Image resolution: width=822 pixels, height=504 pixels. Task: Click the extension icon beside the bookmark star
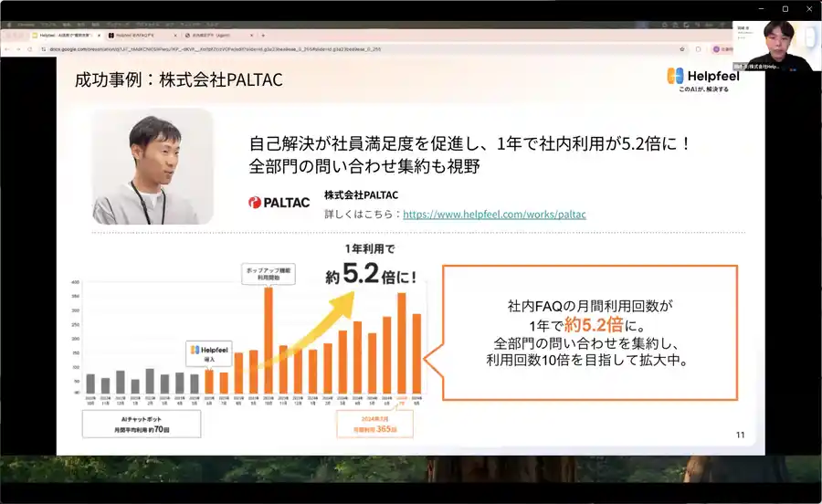pyautogui.click(x=698, y=48)
